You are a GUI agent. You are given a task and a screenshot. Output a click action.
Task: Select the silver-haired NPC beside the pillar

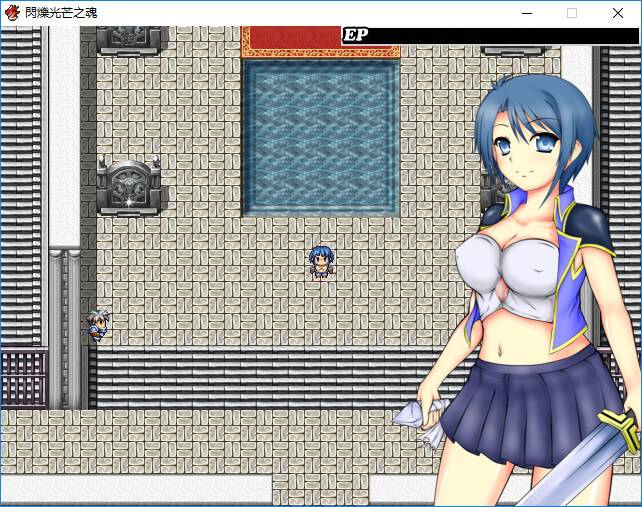pyautogui.click(x=96, y=324)
